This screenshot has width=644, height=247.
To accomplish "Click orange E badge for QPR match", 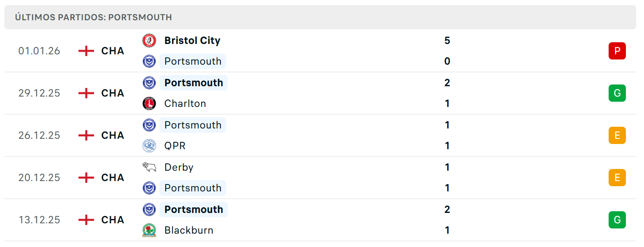I will tap(617, 135).
